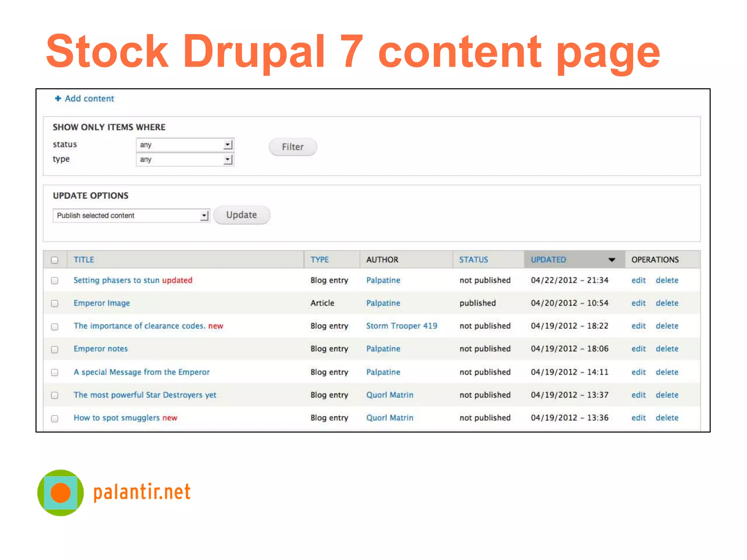View Quorl Matrin on Star Destroyers row
747x560 pixels.
[390, 395]
